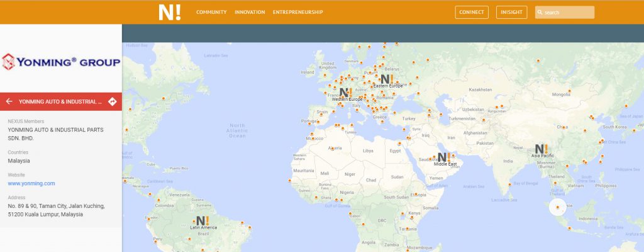Viewport: 644px width, 252px height.
Task: Click the Yonming Group logo image
Action: click(61, 62)
